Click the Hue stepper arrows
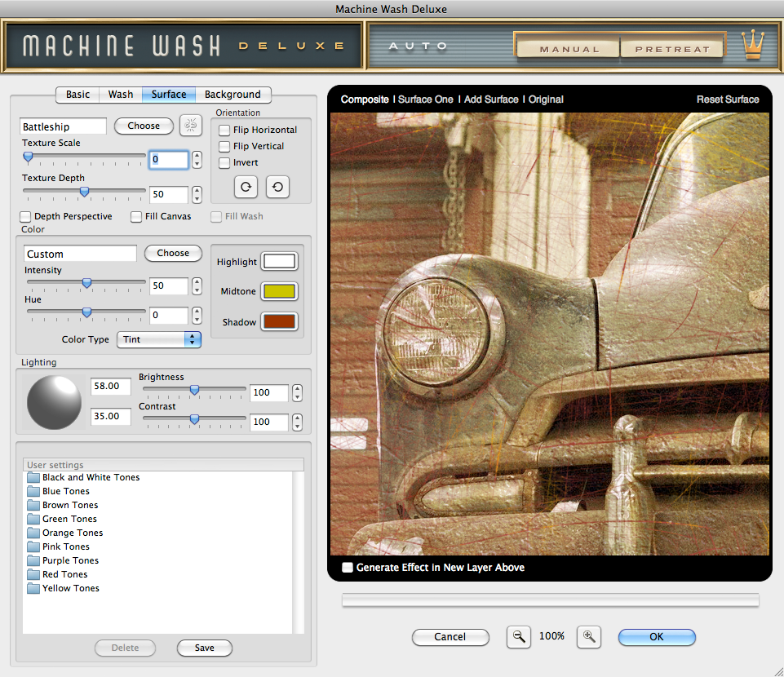Image resolution: width=784 pixels, height=677 pixels. pos(197,316)
